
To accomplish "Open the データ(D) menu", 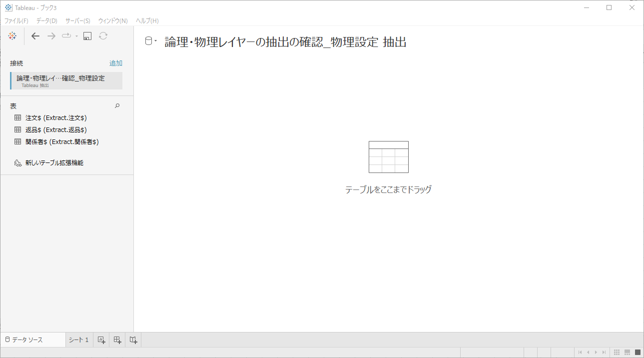I will click(47, 20).
